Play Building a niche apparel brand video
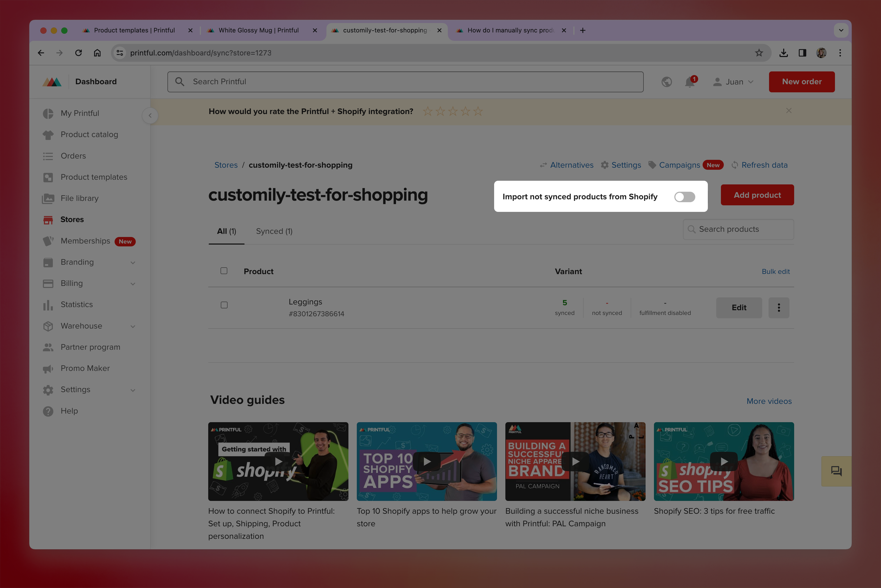 575,462
